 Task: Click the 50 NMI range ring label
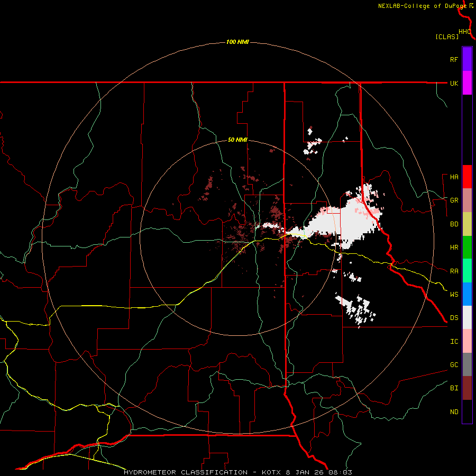point(237,140)
